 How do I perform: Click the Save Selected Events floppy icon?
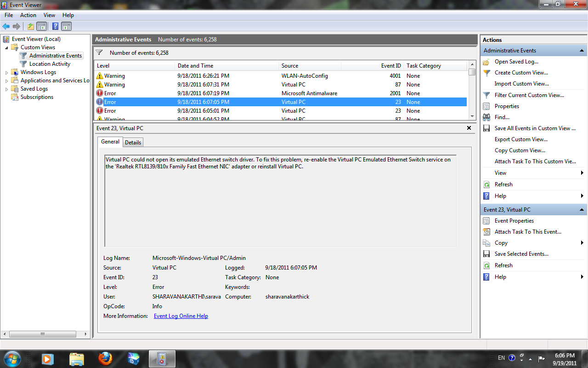(x=486, y=254)
